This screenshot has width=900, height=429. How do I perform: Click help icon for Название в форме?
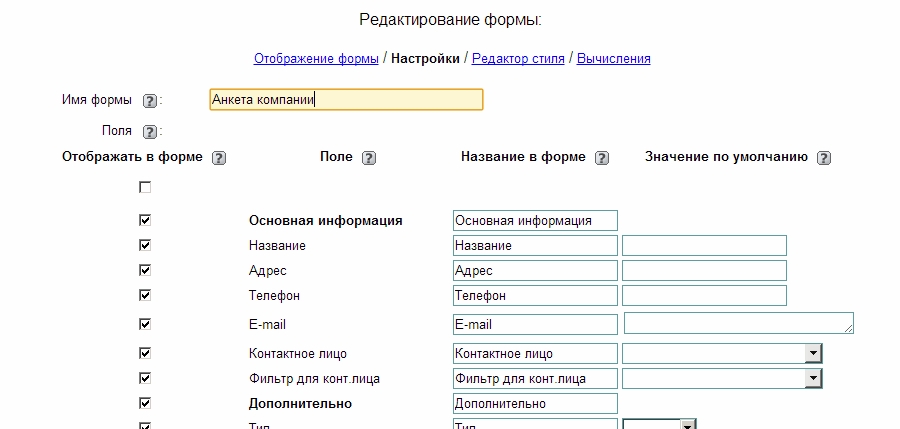[x=602, y=158]
